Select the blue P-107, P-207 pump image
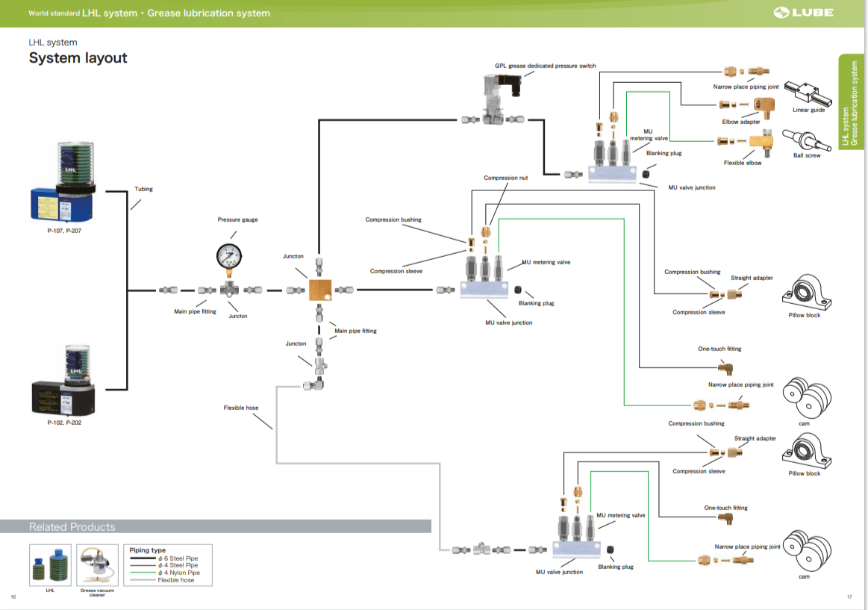 pyautogui.click(x=63, y=181)
